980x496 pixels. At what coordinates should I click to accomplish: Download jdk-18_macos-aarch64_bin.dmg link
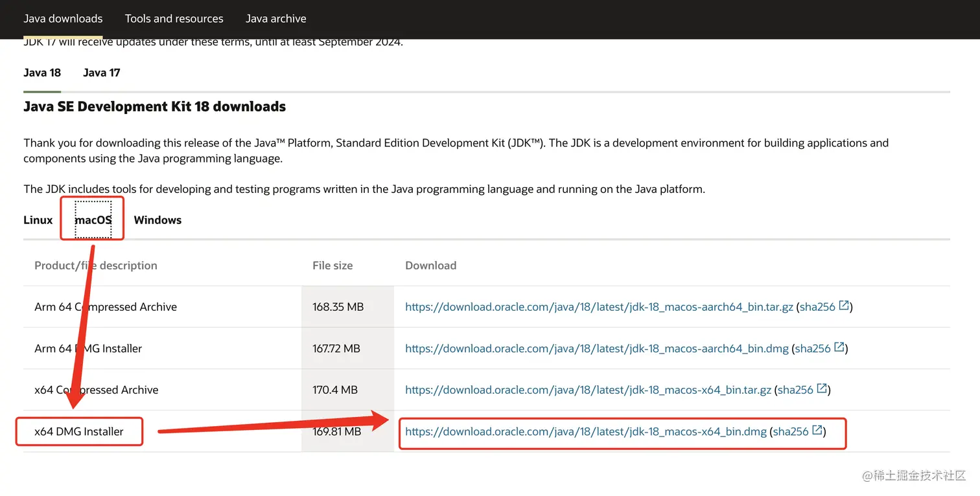tap(597, 348)
